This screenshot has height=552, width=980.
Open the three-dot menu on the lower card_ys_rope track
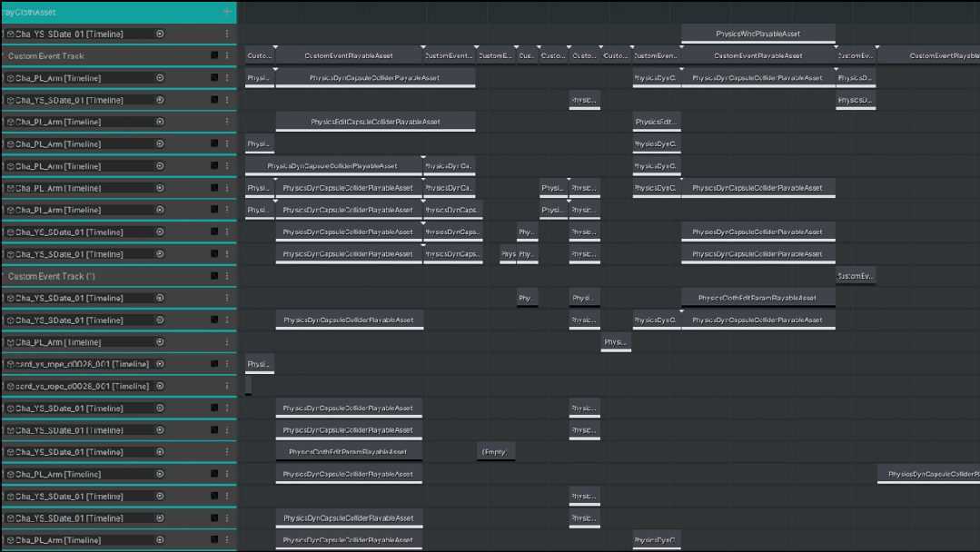click(x=227, y=386)
